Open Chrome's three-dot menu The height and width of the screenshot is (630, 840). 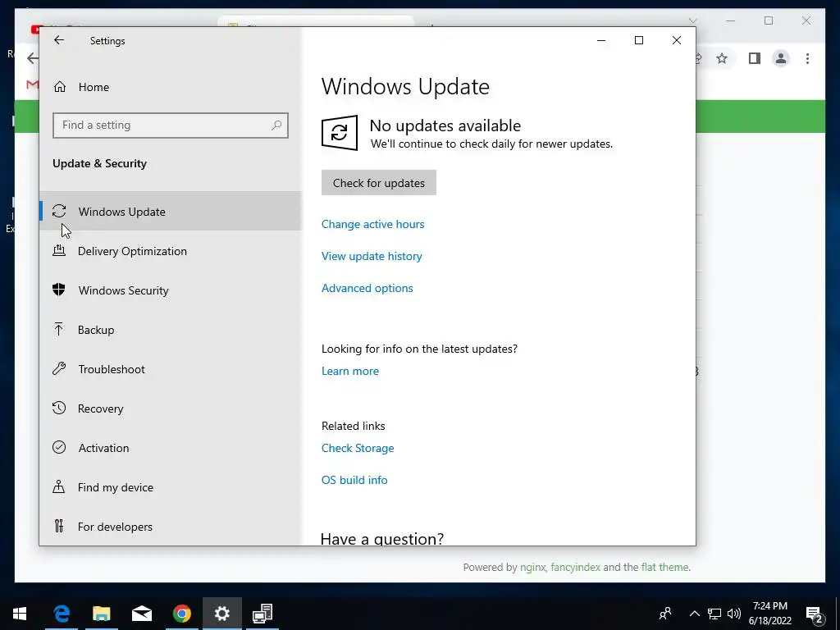[807, 58]
